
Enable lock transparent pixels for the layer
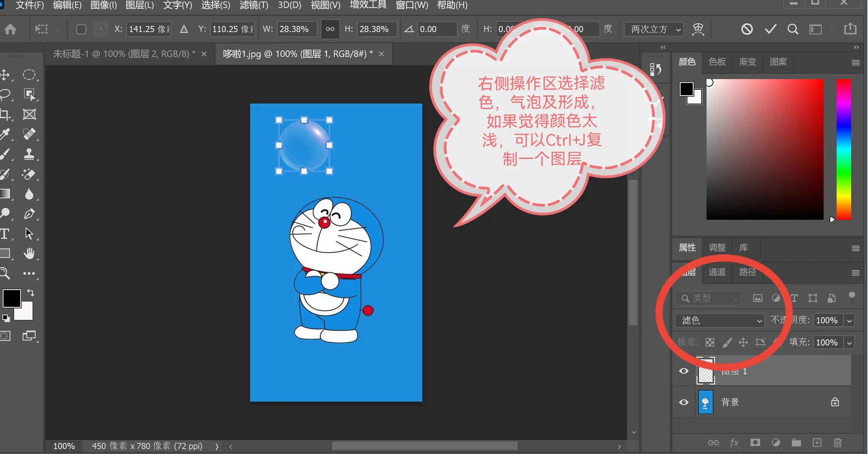[x=710, y=342]
